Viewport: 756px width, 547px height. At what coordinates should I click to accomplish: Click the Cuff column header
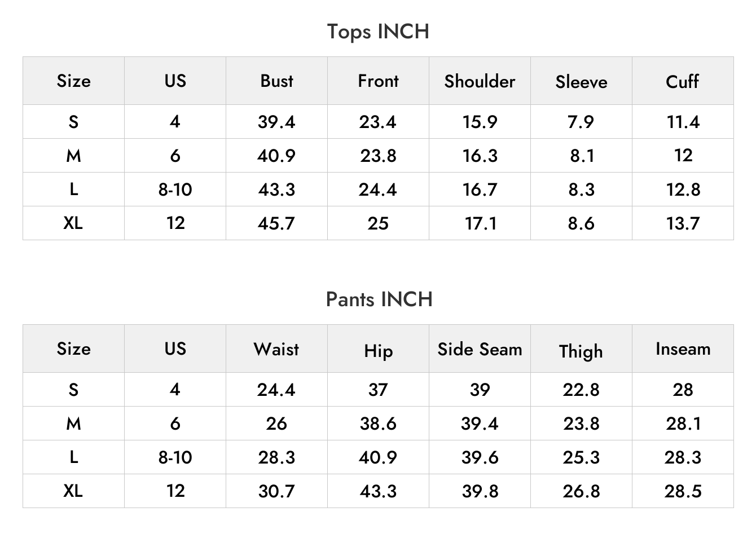(683, 81)
